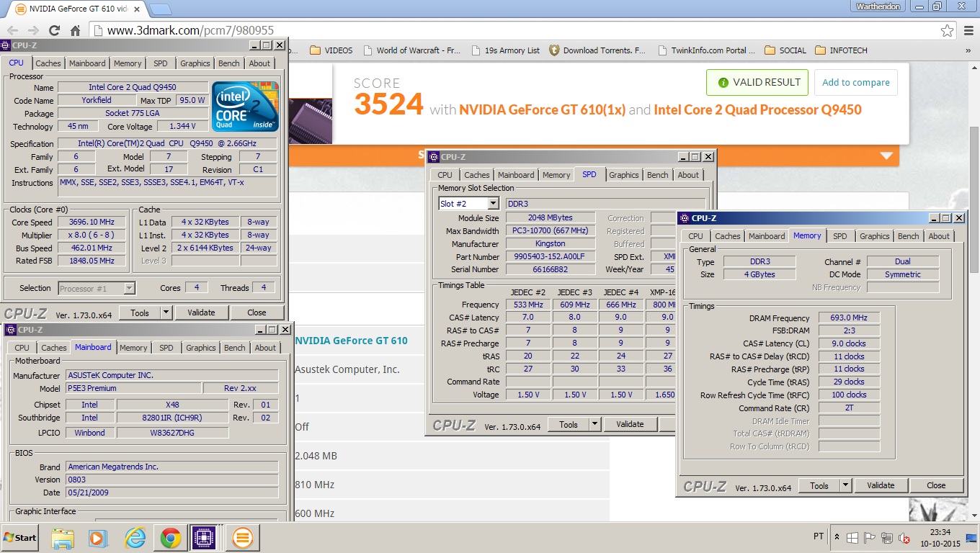The image size is (980, 553).
Task: Click DRAM Frequency value 693.0 MHz
Action: click(849, 318)
